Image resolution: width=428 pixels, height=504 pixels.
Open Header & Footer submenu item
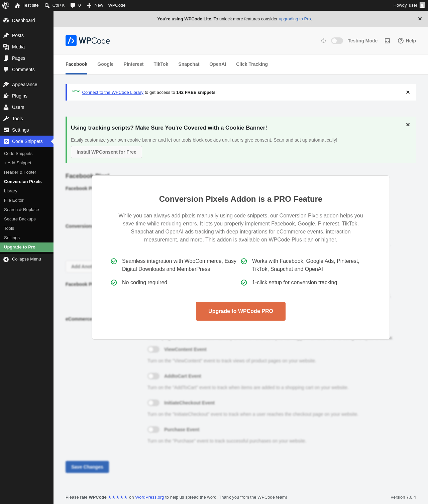point(27,172)
